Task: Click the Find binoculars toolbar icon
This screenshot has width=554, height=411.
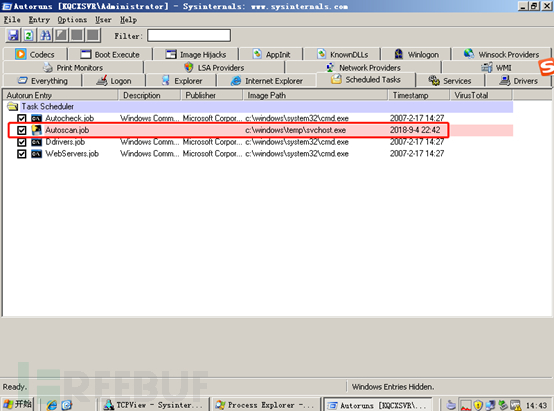Action: [x=45, y=35]
